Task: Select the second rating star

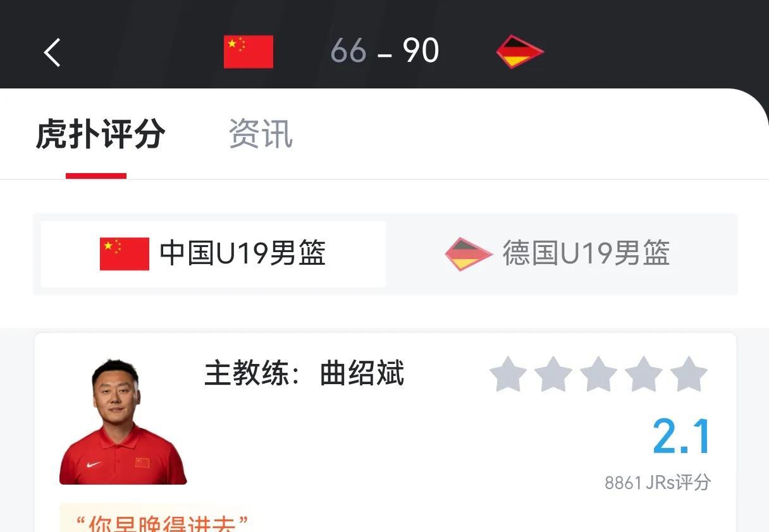Action: pyautogui.click(x=553, y=375)
